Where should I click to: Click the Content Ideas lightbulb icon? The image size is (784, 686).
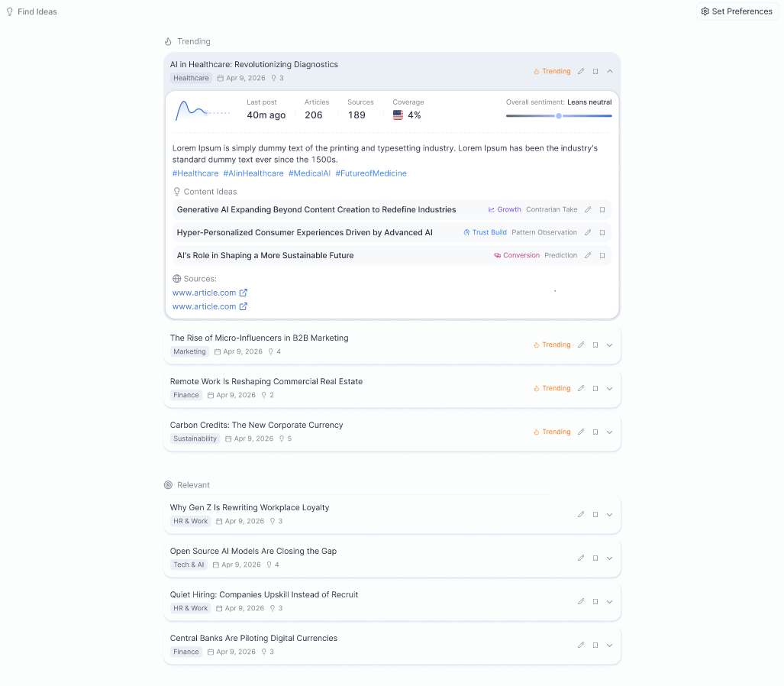point(176,192)
